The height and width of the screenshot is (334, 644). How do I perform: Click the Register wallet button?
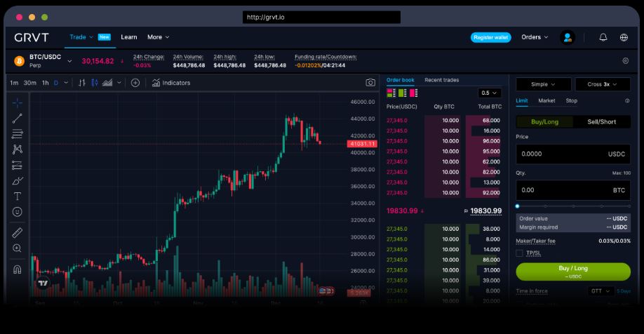pos(491,37)
